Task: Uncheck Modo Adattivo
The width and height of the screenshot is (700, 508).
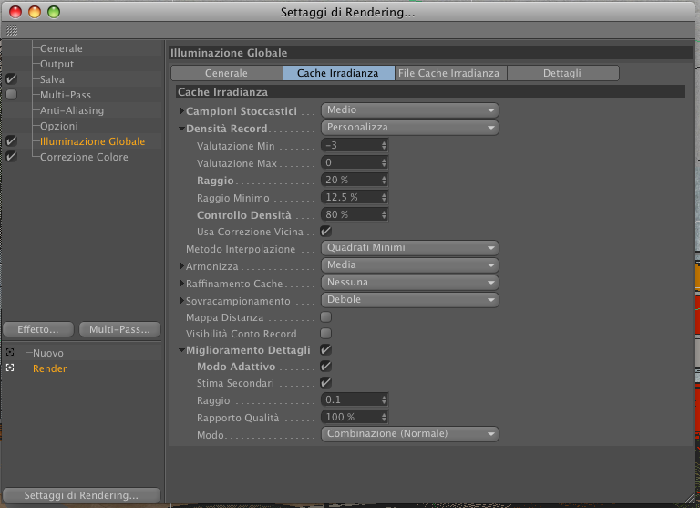Action: click(326, 366)
